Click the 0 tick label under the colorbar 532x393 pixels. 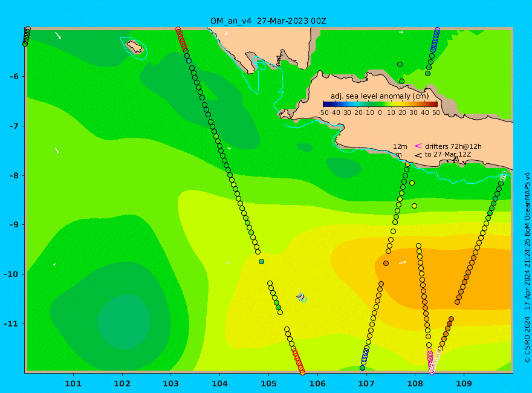(380, 112)
